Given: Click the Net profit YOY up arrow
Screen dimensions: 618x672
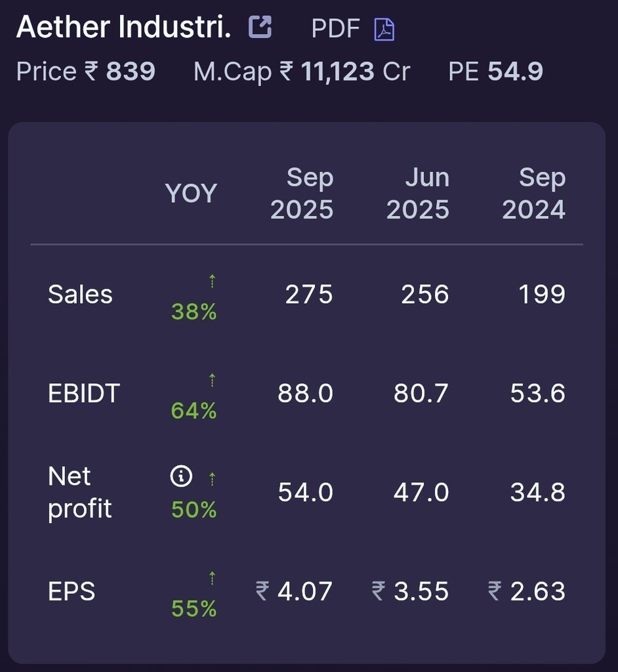Looking at the screenshot, I should 212,479.
